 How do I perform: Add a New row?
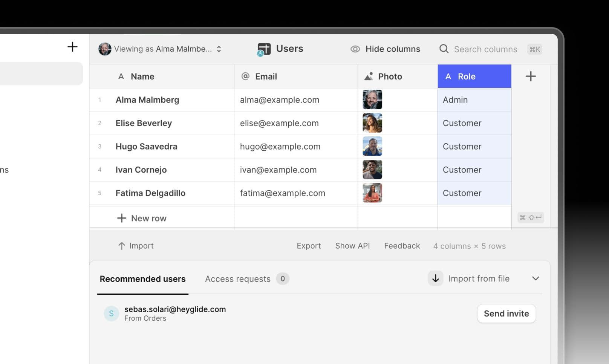[x=142, y=218]
